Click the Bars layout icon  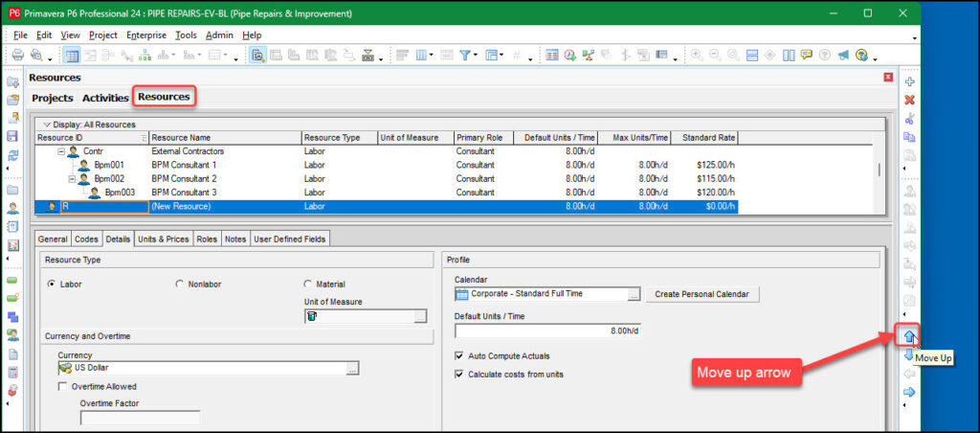click(x=403, y=55)
